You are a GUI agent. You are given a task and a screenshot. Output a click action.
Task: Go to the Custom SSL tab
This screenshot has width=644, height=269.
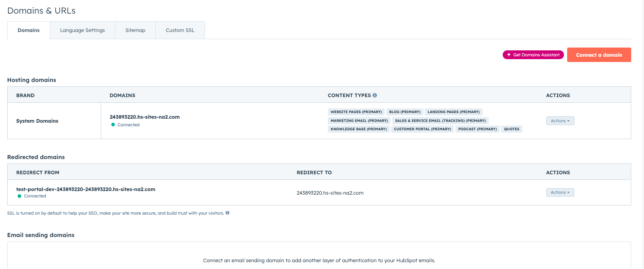pyautogui.click(x=180, y=30)
